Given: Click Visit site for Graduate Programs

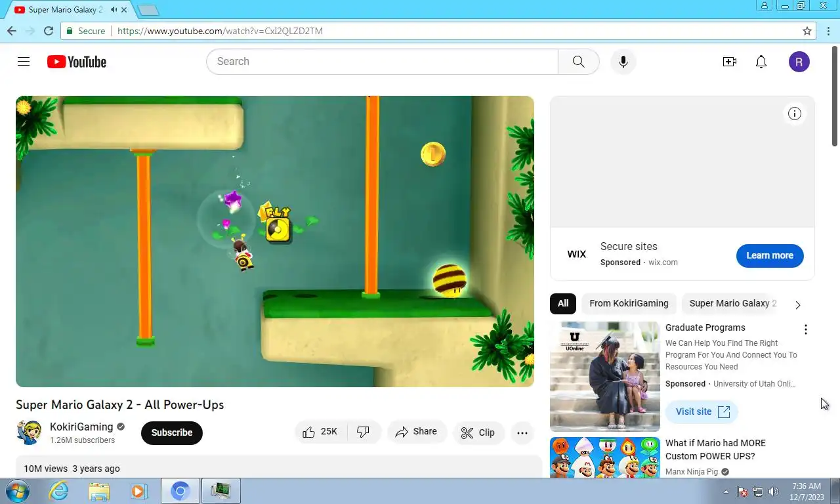Looking at the screenshot, I should click(x=702, y=411).
